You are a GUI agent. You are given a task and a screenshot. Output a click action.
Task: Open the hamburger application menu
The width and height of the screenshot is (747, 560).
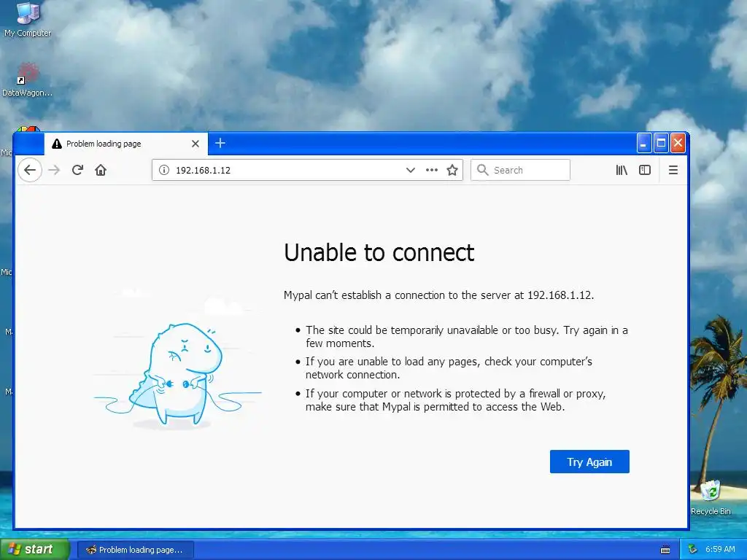(x=673, y=170)
